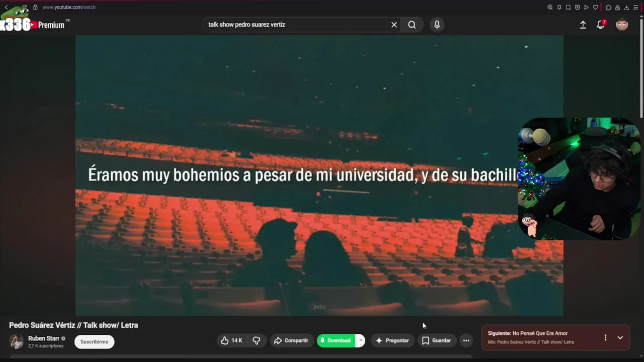Click the www.youtube.com/watch address bar

coord(69,7)
